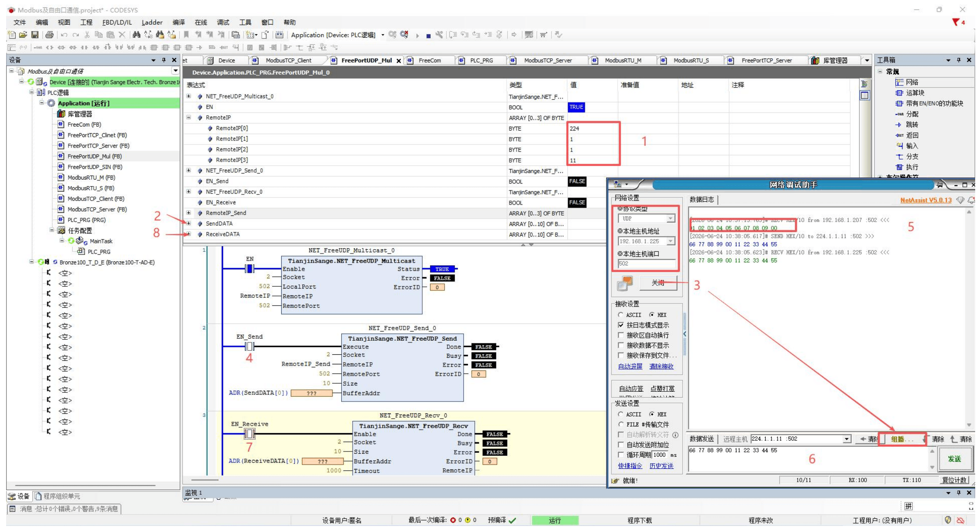This screenshot has width=980, height=529.
Task: Collapse the RemoteIP array row
Action: (189, 117)
